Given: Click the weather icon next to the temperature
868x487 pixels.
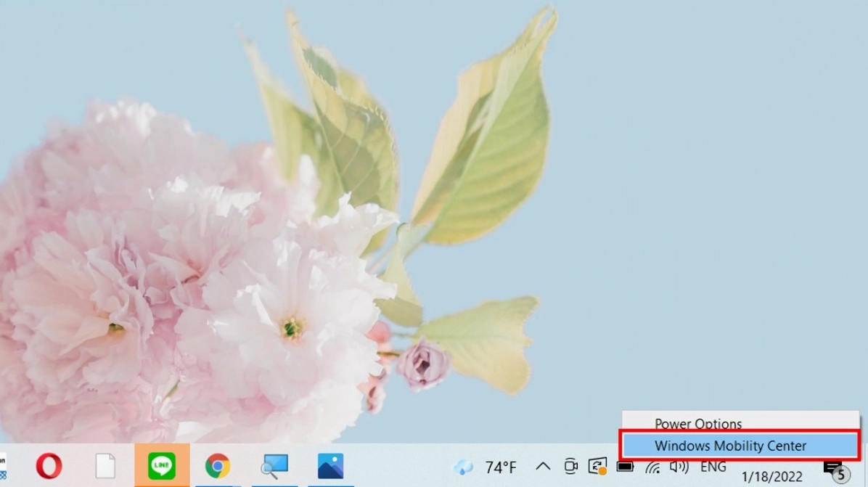Looking at the screenshot, I should [x=462, y=468].
